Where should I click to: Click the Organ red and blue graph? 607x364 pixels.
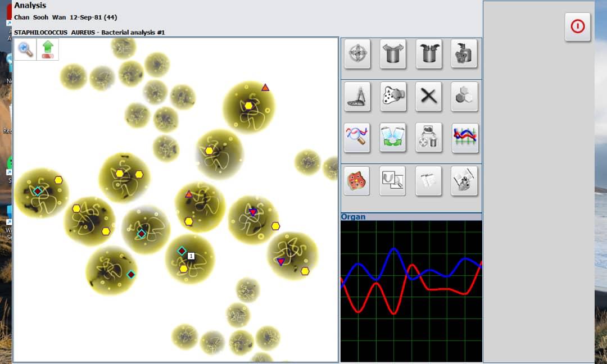click(x=411, y=290)
